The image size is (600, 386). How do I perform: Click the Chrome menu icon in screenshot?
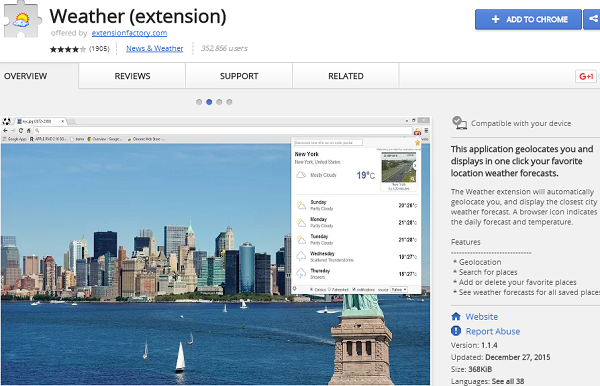tap(426, 131)
